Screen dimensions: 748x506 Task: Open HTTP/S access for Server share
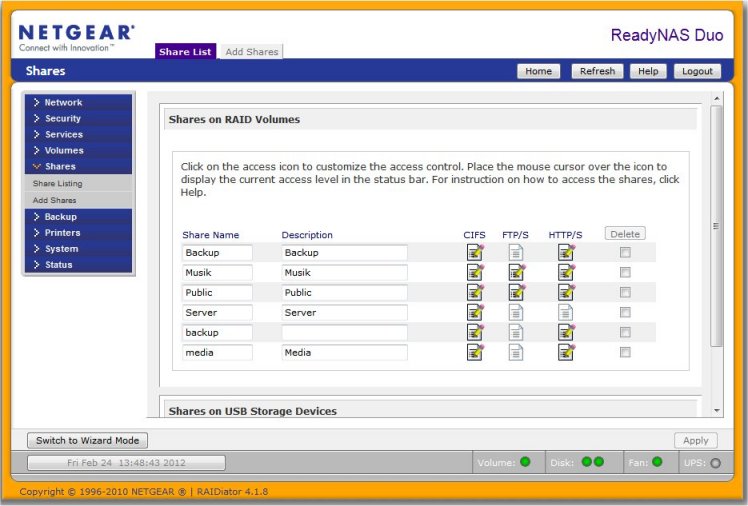pyautogui.click(x=565, y=312)
